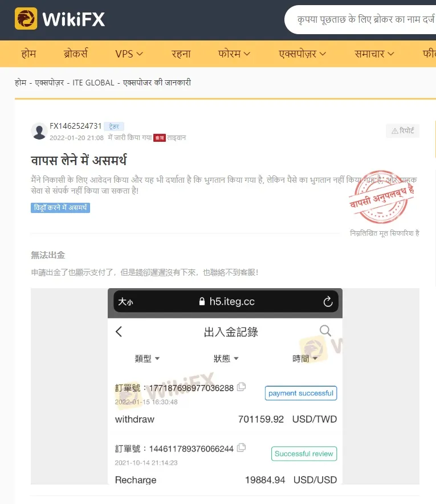Click the 2021-10-14 21:14:23 timestamp
The height and width of the screenshot is (504, 436).
coord(146,463)
